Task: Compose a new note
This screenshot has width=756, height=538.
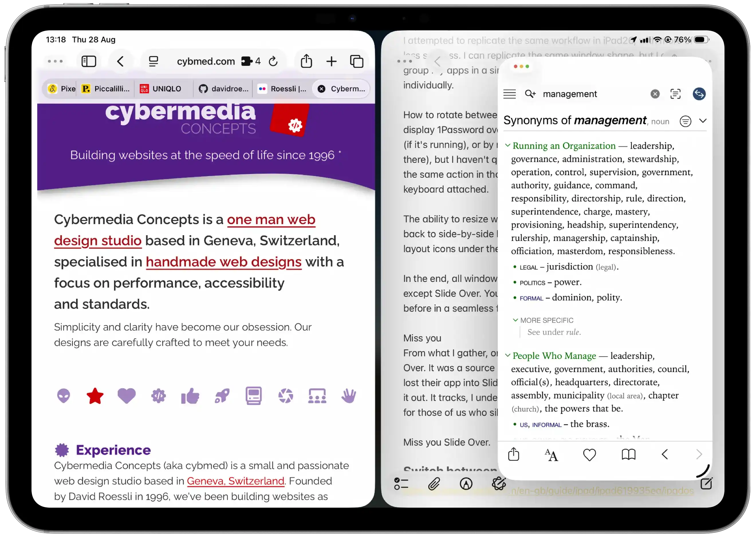Action: coord(706,484)
